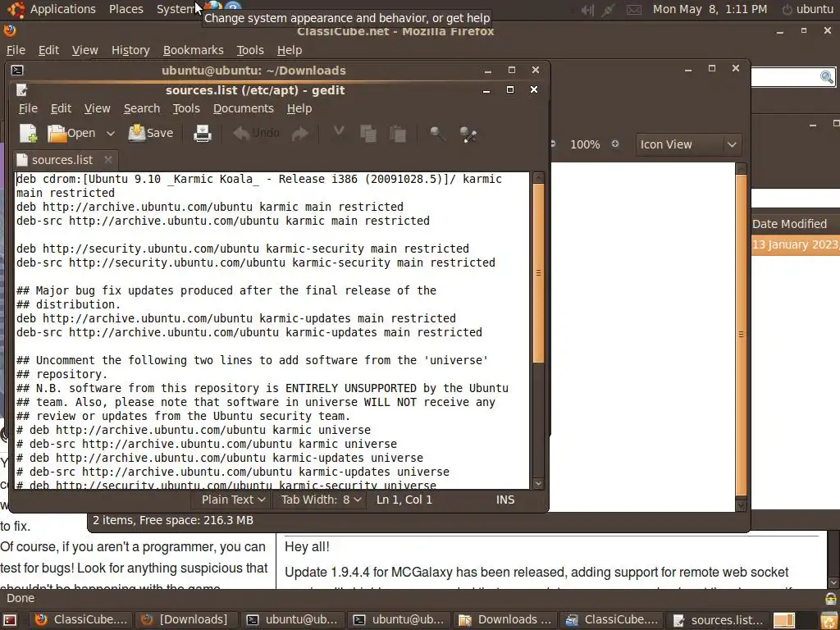This screenshot has width=840, height=630.
Task: Click the 100% zoom level label
Action: 584,144
